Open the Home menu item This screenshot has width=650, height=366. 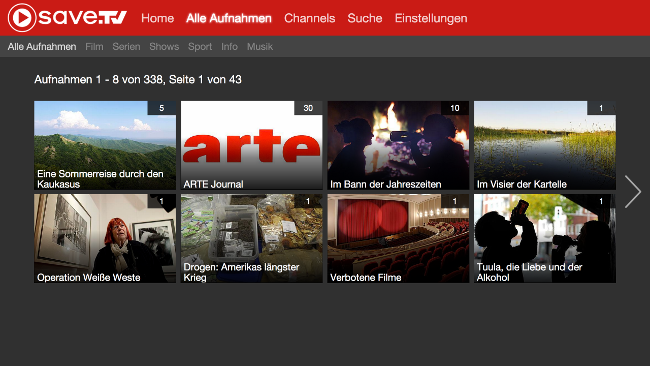[x=158, y=18]
